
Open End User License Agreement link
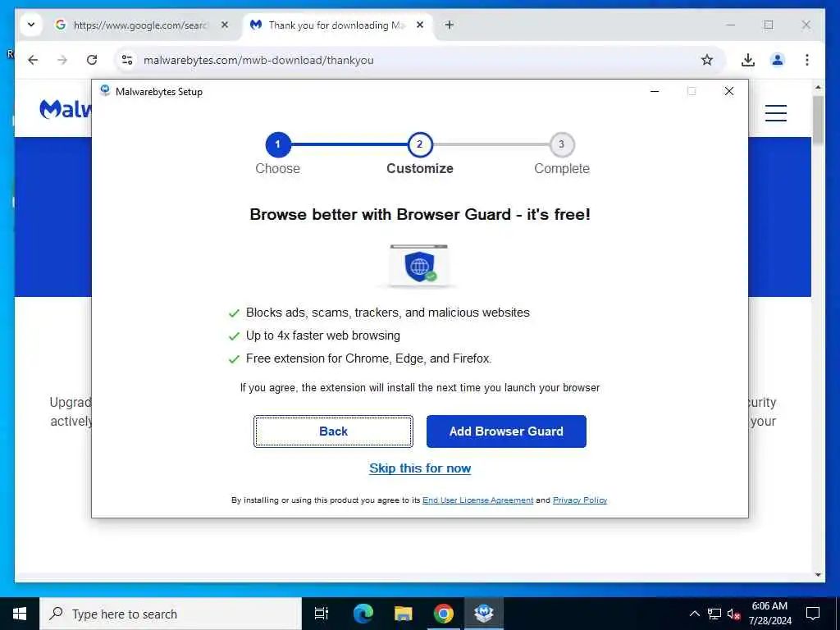tap(478, 500)
